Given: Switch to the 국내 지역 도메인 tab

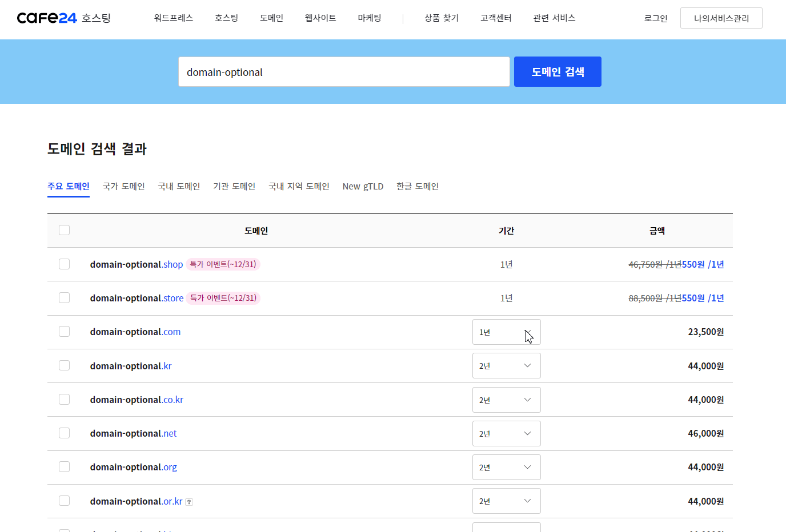Looking at the screenshot, I should [299, 187].
